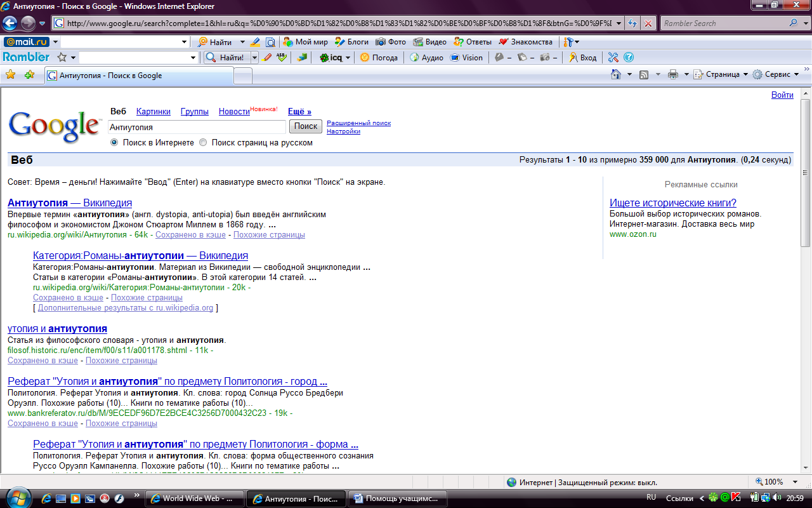The width and height of the screenshot is (812, 508).
Task: Click the IE Home icon
Action: click(615, 74)
